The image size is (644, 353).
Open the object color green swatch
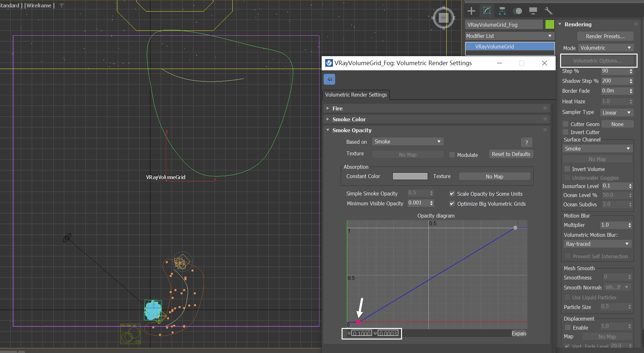point(550,24)
